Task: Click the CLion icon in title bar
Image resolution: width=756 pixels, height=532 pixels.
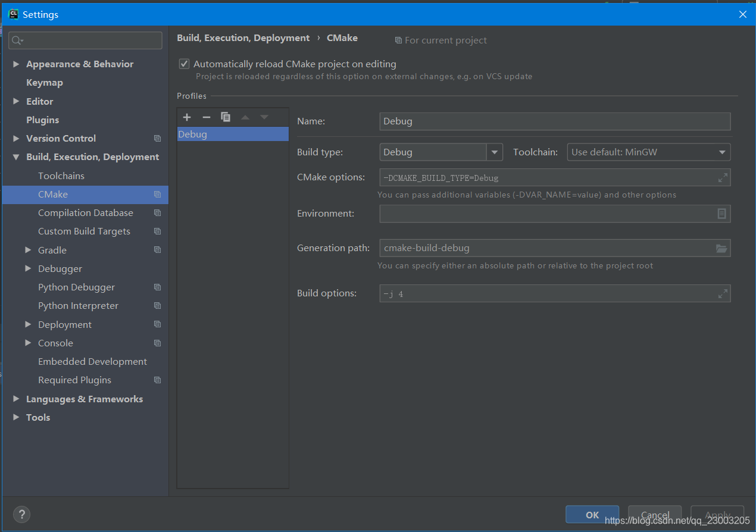Action: pyautogui.click(x=13, y=14)
